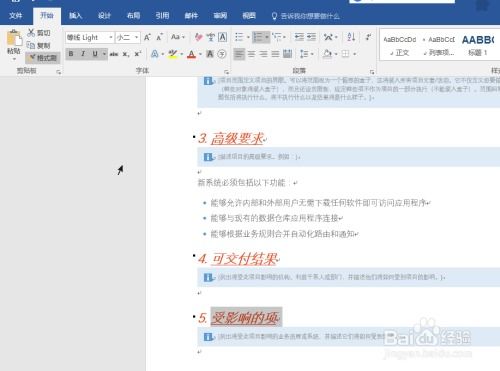Click the 粘贴 paste icon

click(x=14, y=38)
